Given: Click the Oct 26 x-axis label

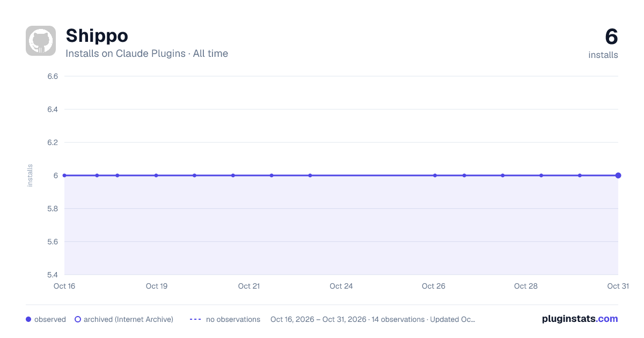Looking at the screenshot, I should pyautogui.click(x=434, y=286).
